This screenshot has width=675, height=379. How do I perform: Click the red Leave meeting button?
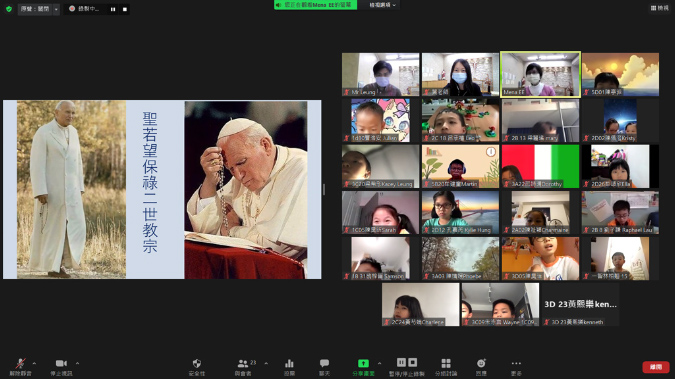click(x=656, y=367)
